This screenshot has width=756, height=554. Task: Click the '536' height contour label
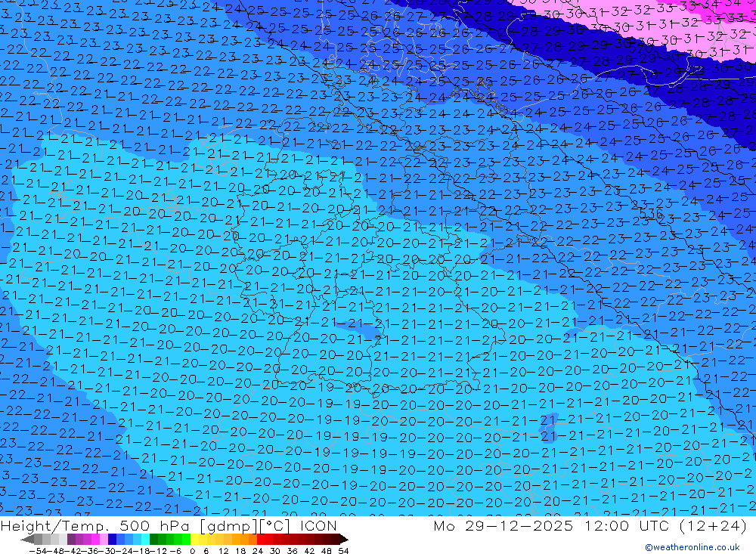click(650, 213)
